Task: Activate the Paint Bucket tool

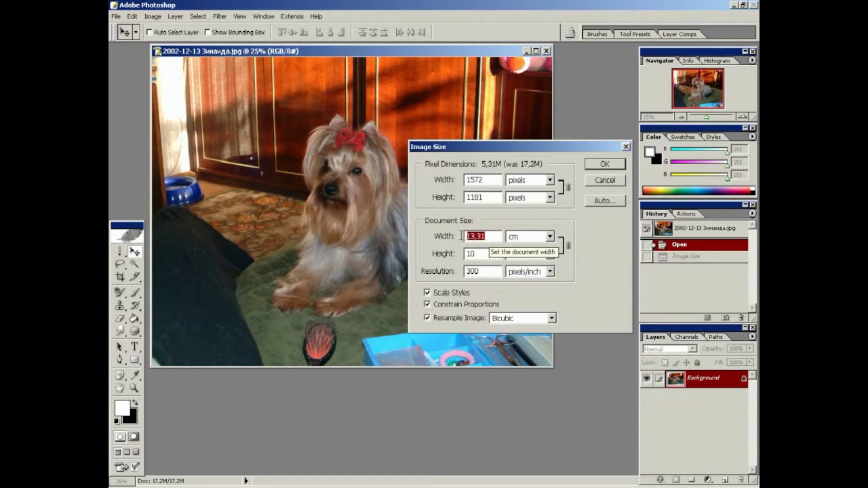Action: pos(134,319)
